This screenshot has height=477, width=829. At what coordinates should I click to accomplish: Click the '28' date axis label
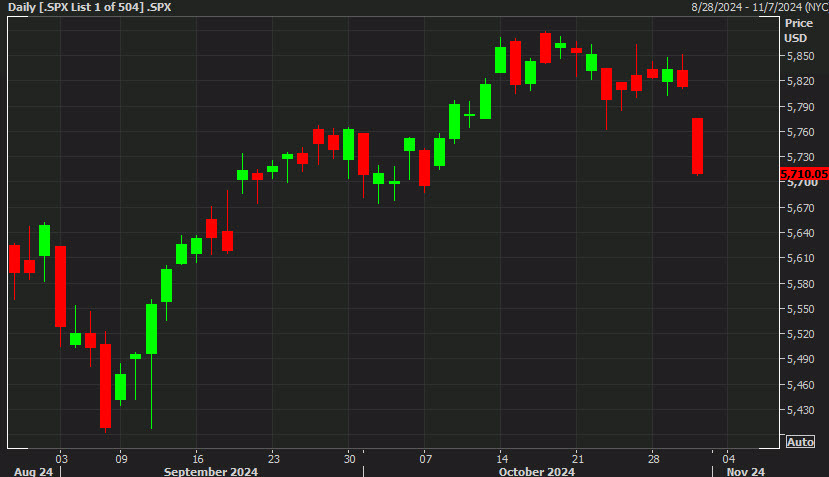point(653,459)
